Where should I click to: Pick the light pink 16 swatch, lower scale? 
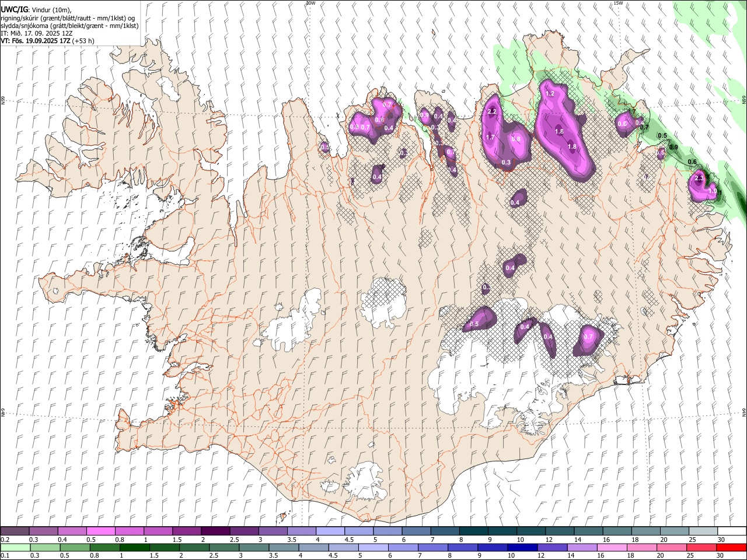coord(613,547)
